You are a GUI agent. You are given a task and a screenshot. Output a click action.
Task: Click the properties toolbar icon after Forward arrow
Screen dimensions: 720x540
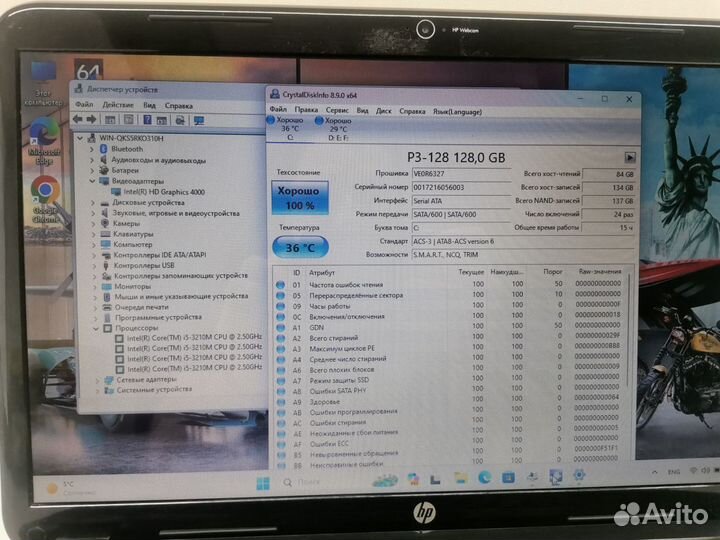coord(110,120)
